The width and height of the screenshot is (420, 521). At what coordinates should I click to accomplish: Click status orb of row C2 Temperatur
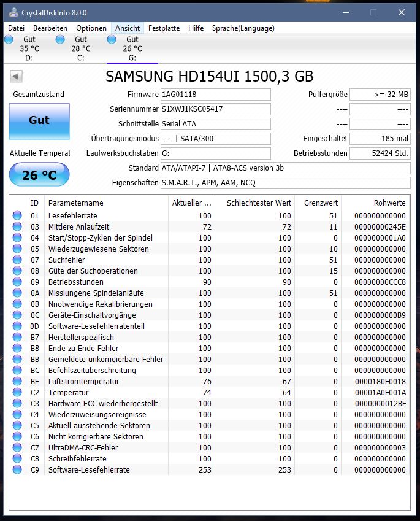click(17, 392)
